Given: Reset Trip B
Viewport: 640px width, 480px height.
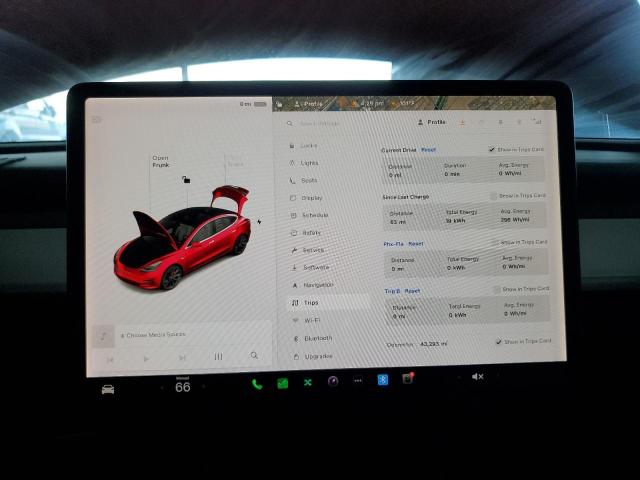Looking at the screenshot, I should pyautogui.click(x=412, y=291).
